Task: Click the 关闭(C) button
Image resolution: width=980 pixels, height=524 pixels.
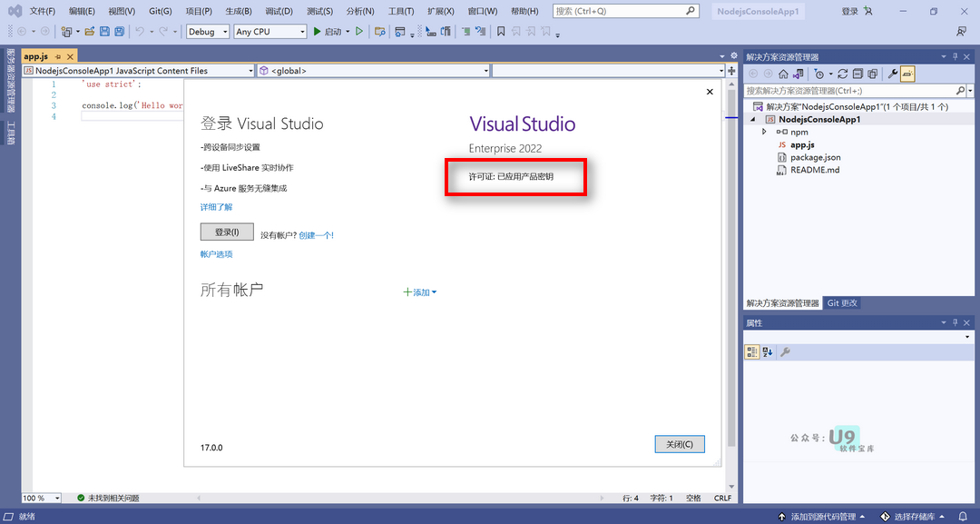Action: click(x=680, y=444)
